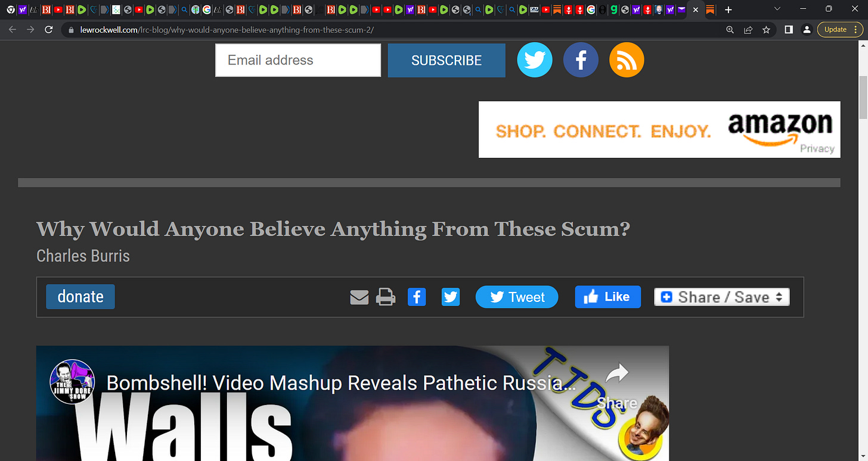Click the Jimmy Dore Show channel avatar

click(x=72, y=382)
